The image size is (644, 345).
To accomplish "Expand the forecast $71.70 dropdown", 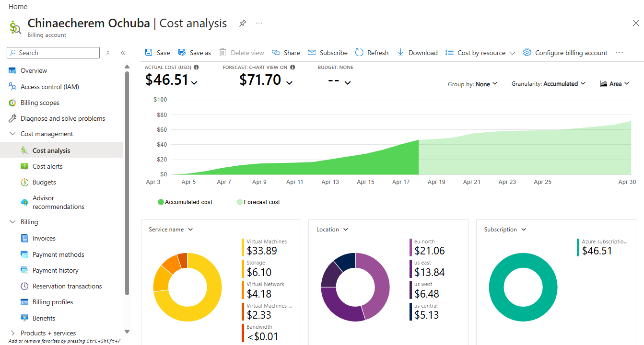I will coord(289,83).
